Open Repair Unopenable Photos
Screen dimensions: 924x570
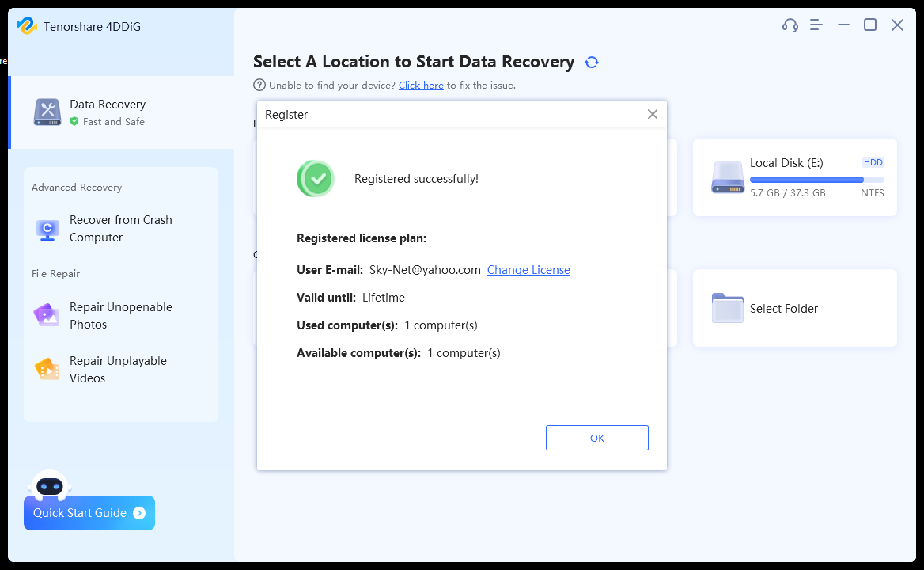(x=121, y=315)
